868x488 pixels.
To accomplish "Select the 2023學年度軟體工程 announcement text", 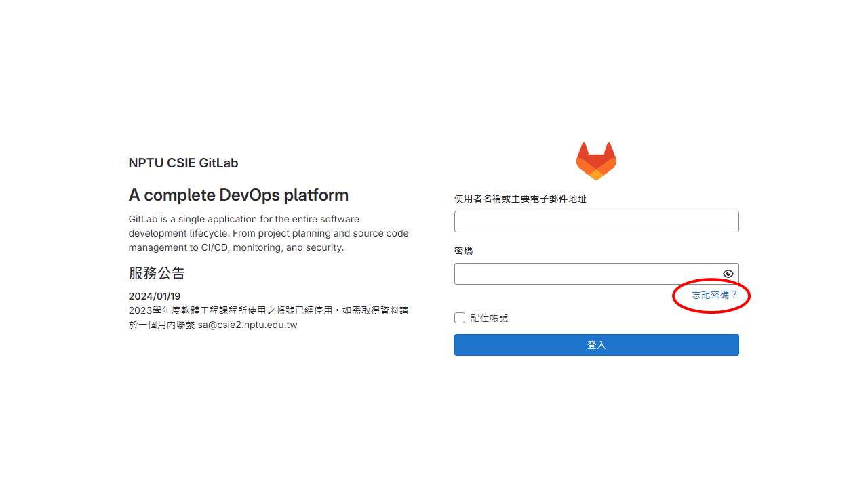I will (x=269, y=317).
